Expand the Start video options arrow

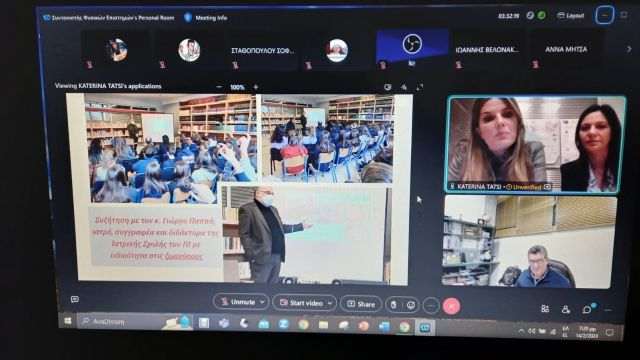click(x=330, y=303)
